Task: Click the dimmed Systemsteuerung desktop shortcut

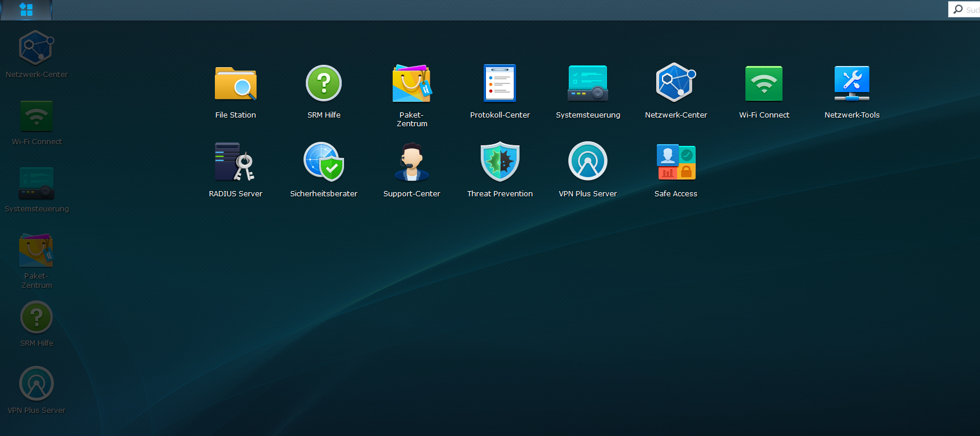Action: tap(36, 184)
